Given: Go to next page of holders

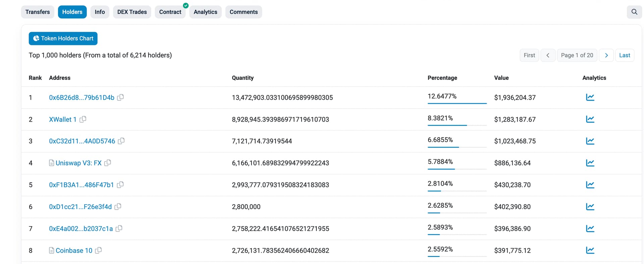Looking at the screenshot, I should (606, 55).
